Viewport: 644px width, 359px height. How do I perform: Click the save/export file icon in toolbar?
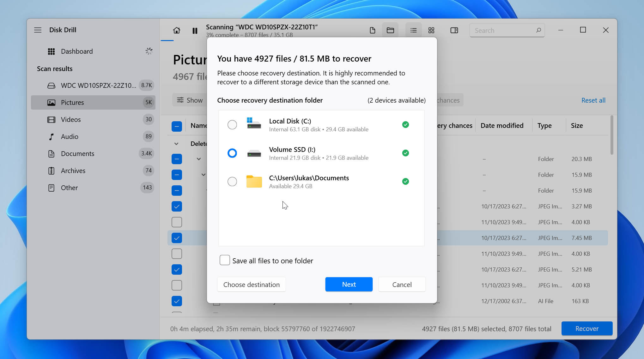click(x=373, y=30)
